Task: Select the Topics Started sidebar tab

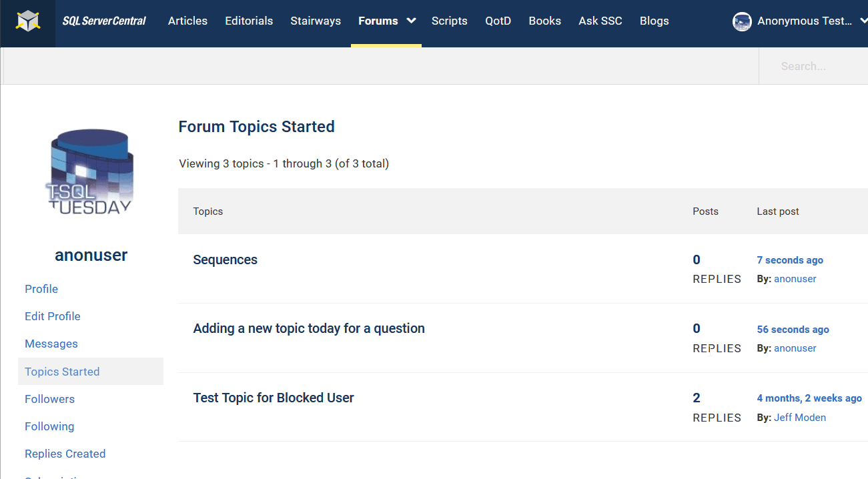Action: coord(62,372)
